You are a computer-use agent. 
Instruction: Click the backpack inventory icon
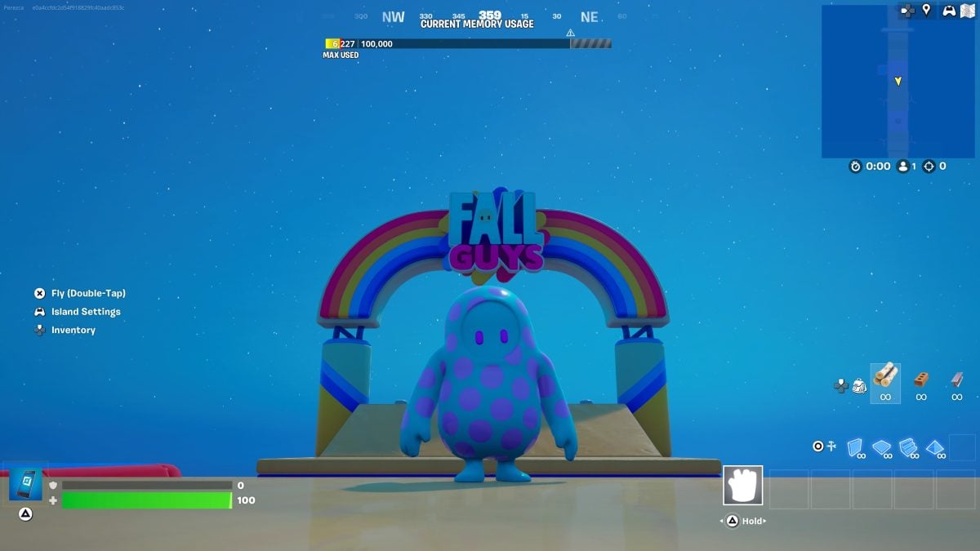point(859,386)
